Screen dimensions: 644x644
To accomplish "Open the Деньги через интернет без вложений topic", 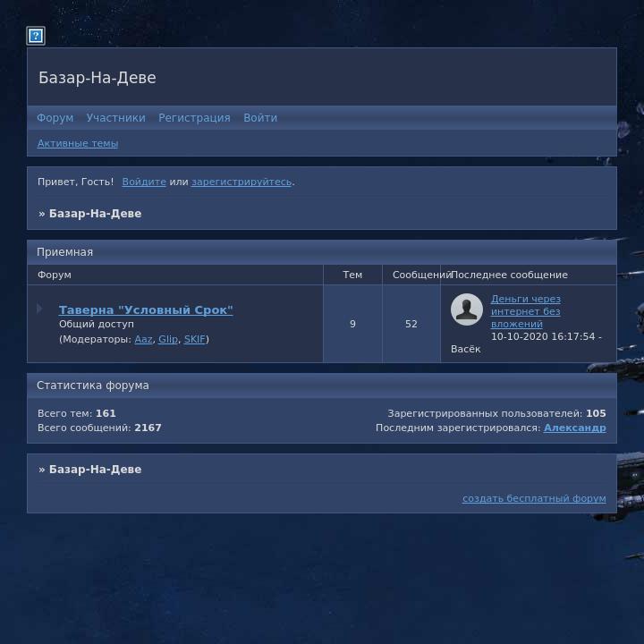I will click(526, 311).
